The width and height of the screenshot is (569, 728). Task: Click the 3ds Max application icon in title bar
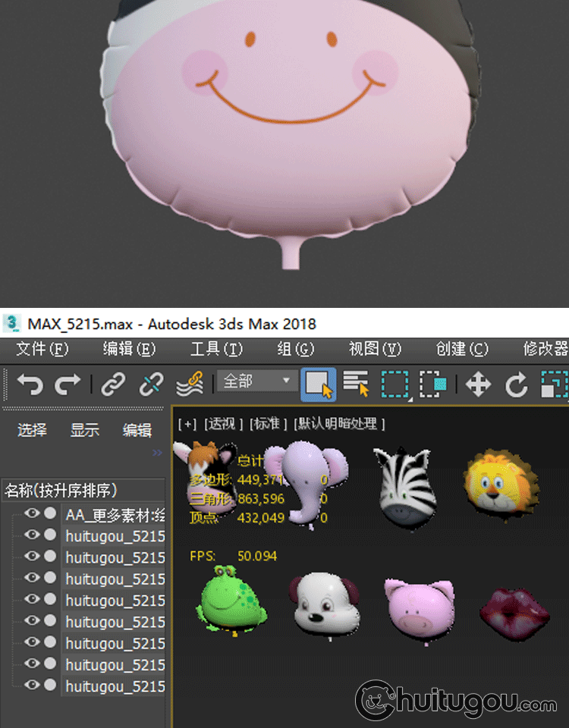point(11,323)
